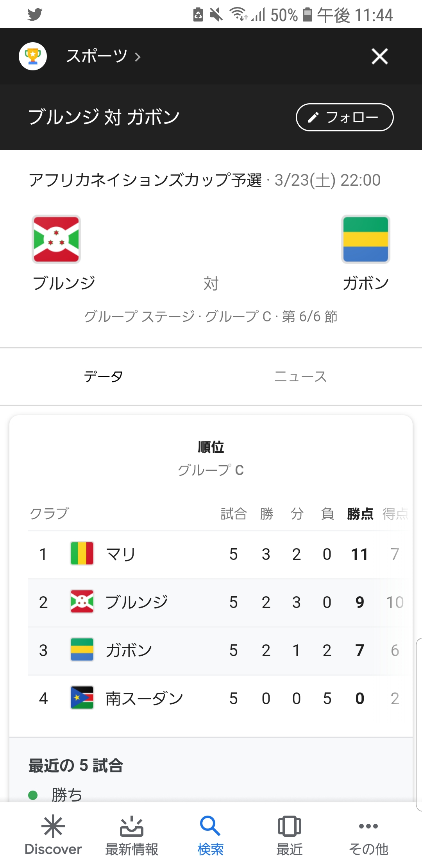The width and height of the screenshot is (422, 868).
Task: Tap the 順位 standings heading
Action: (211, 447)
